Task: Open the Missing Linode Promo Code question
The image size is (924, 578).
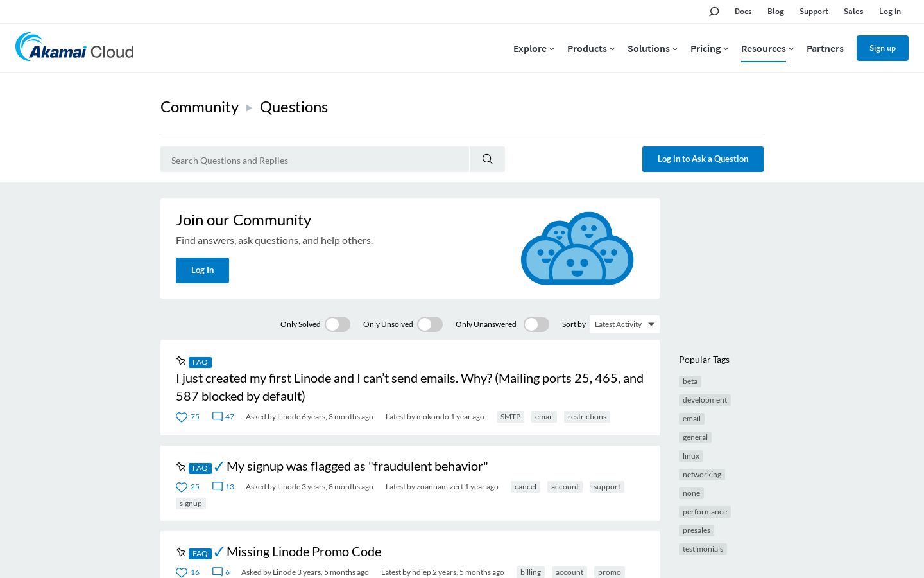Action: click(304, 552)
